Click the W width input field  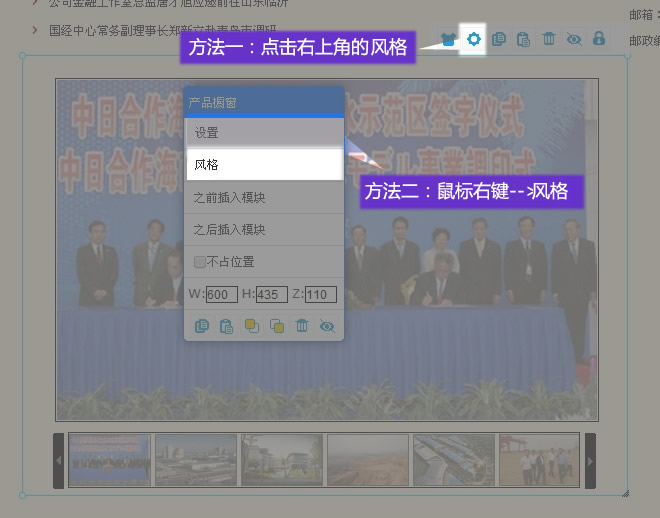pyautogui.click(x=222, y=295)
